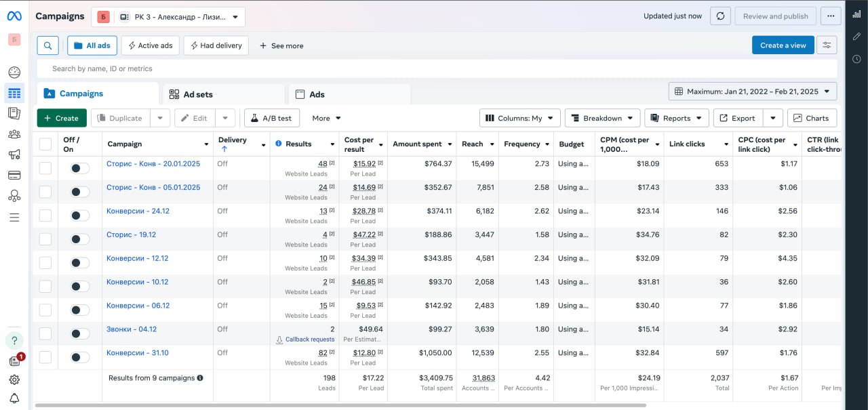
Task: Click the refresh icon next to Updated just now
Action: [720, 16]
